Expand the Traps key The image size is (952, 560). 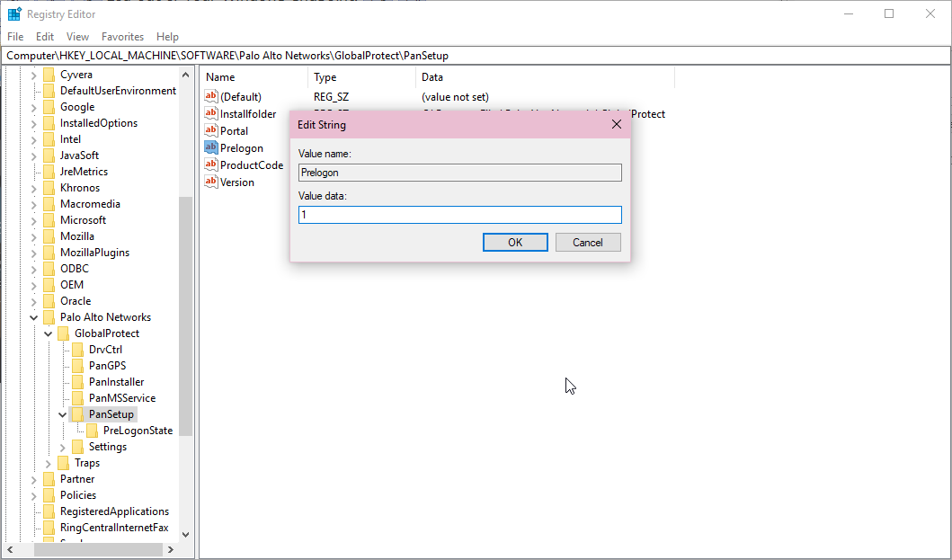point(48,464)
